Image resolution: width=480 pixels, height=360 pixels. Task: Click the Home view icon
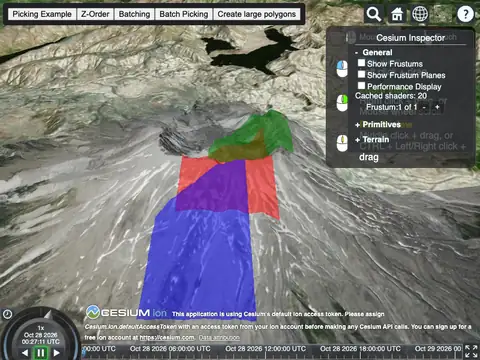click(x=397, y=14)
